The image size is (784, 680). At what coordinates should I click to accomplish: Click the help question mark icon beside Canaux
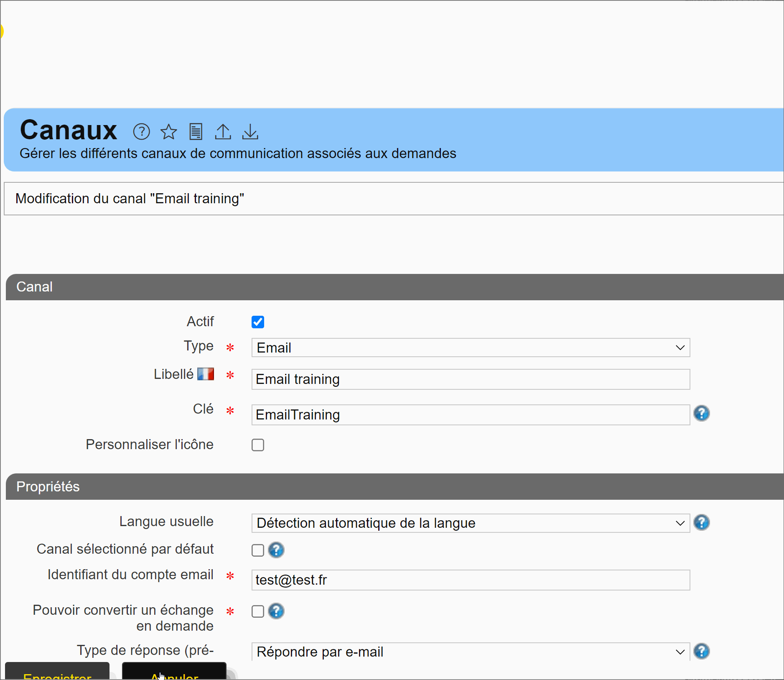click(141, 132)
